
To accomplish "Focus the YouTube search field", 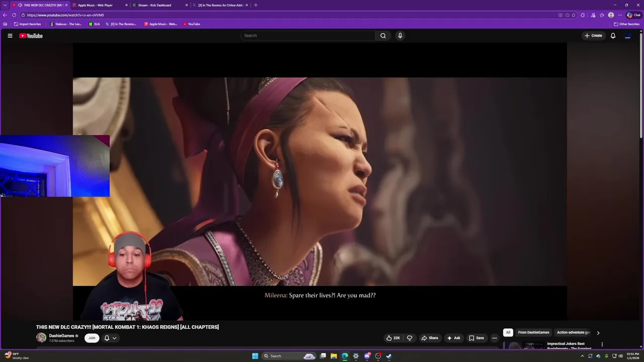I will [308, 36].
